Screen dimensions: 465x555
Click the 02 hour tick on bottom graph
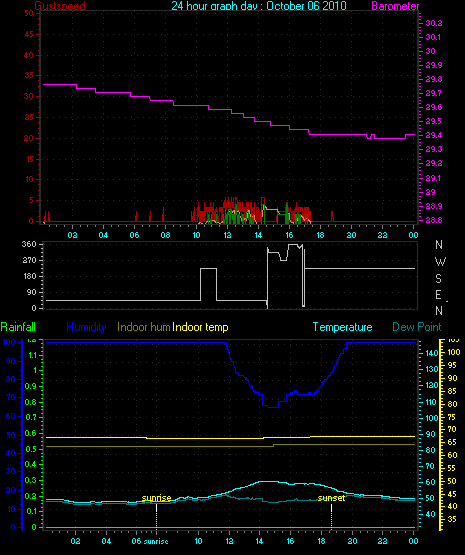point(75,541)
